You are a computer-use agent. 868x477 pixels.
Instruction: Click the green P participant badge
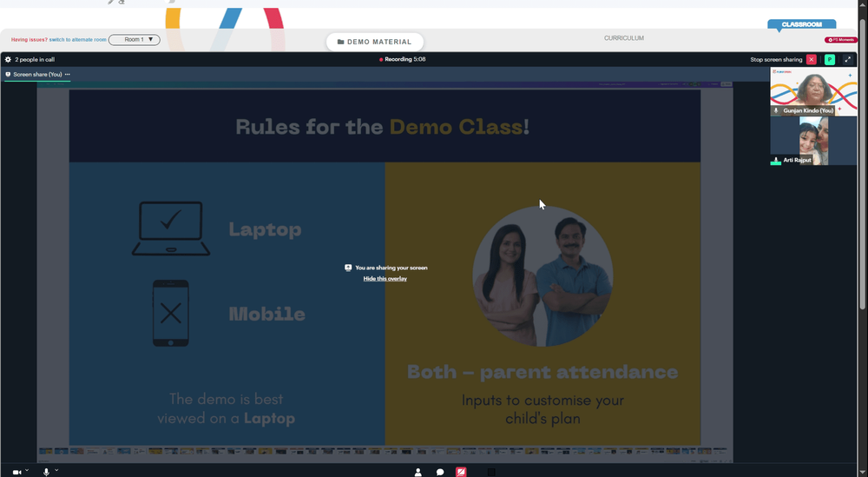coord(829,59)
